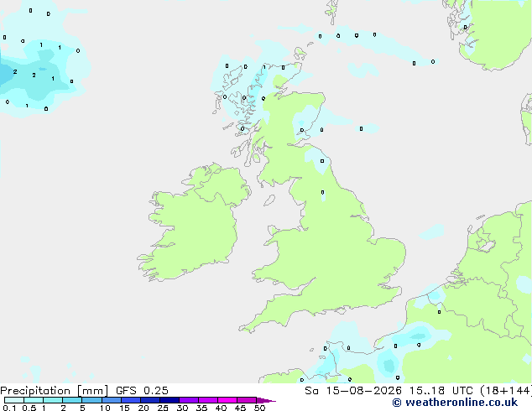Pick the medium blue 10 mm legend swatch
This screenshot has height=411, width=532.
point(112,400)
